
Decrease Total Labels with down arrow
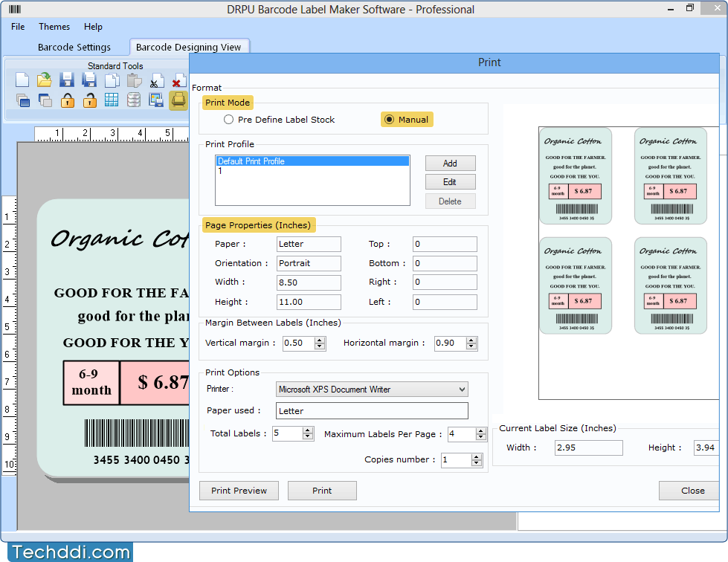(x=307, y=436)
